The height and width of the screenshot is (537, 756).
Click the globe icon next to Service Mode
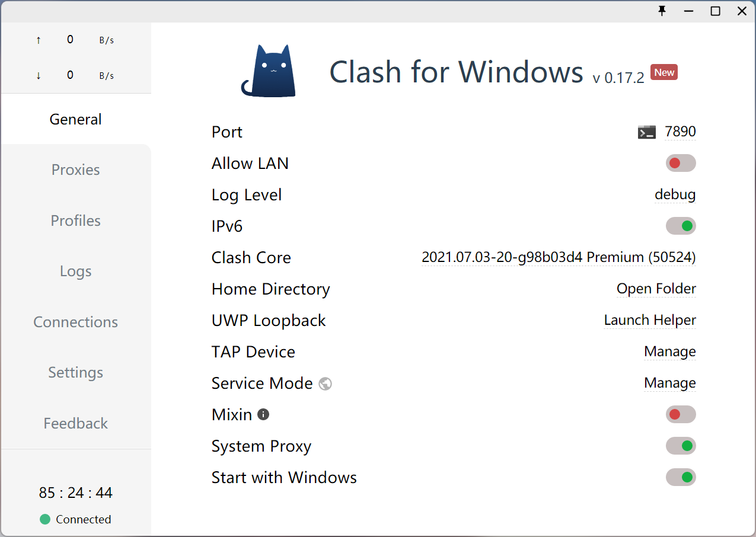[x=325, y=383]
